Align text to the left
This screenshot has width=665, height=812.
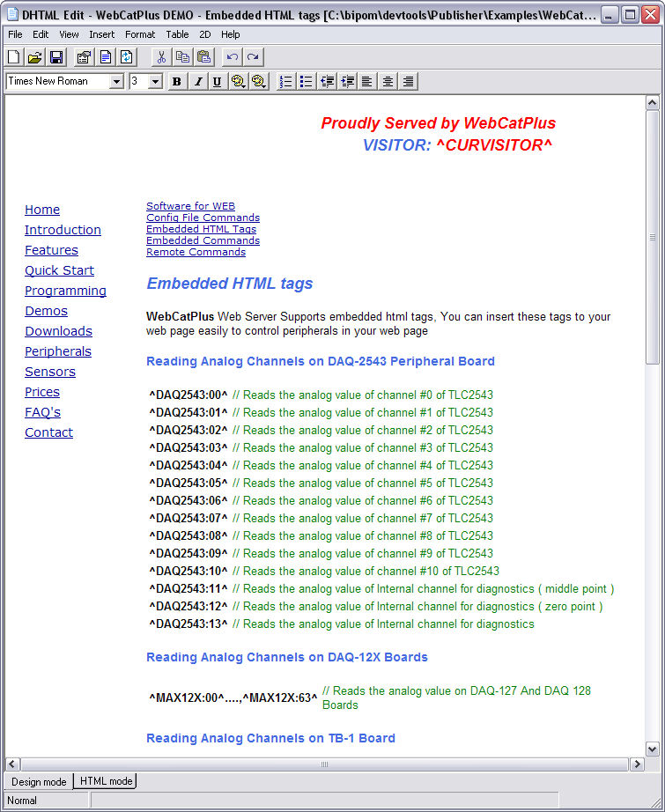[x=367, y=81]
